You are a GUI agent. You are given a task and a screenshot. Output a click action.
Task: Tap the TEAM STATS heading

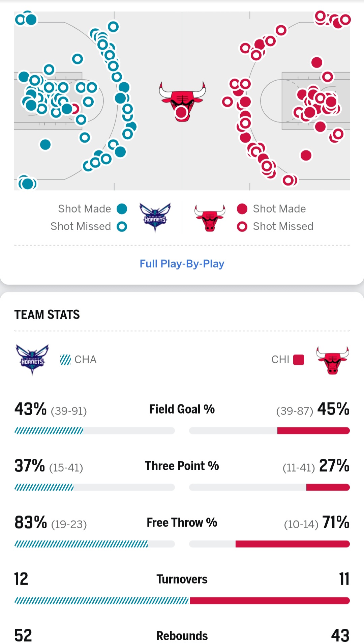coord(47,314)
